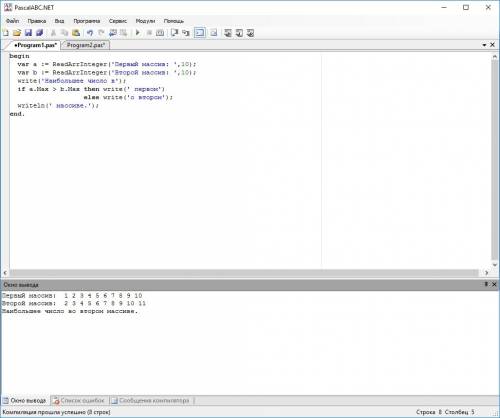The height and width of the screenshot is (418, 500).
Task: Switch to the Program2.pas tab
Action: point(86,45)
